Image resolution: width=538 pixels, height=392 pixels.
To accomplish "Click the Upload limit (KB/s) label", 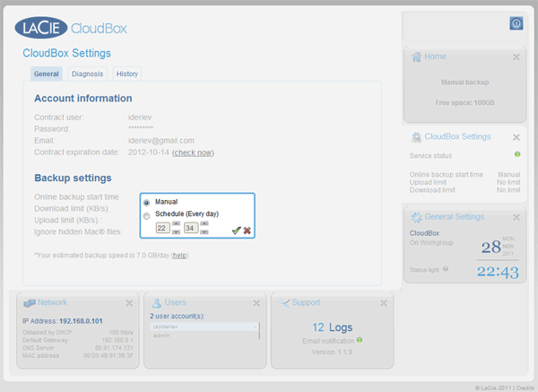I will 68,221.
